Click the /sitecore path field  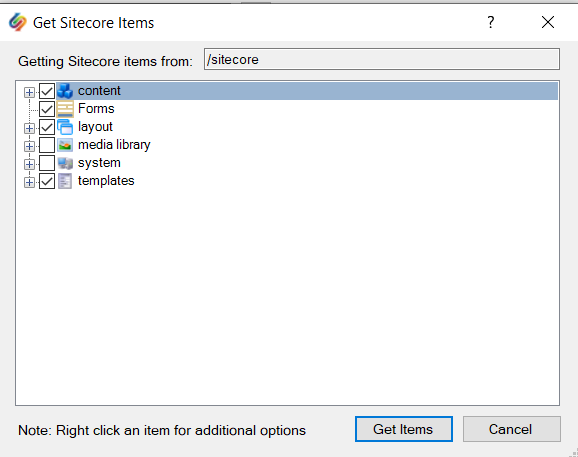pyautogui.click(x=382, y=59)
